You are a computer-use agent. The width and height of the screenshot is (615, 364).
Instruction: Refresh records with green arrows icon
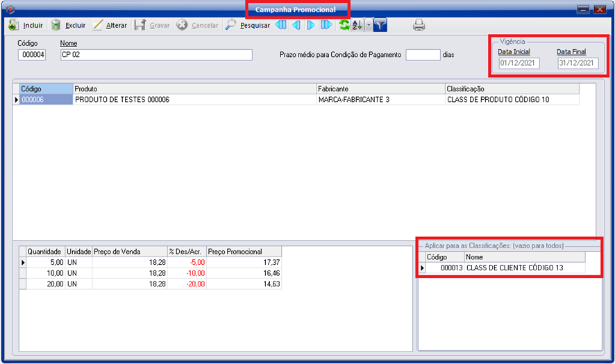[344, 26]
